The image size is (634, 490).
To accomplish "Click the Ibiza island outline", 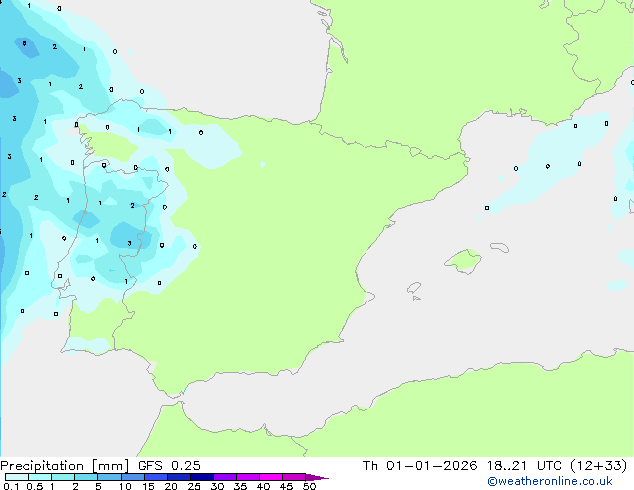I will [414, 288].
